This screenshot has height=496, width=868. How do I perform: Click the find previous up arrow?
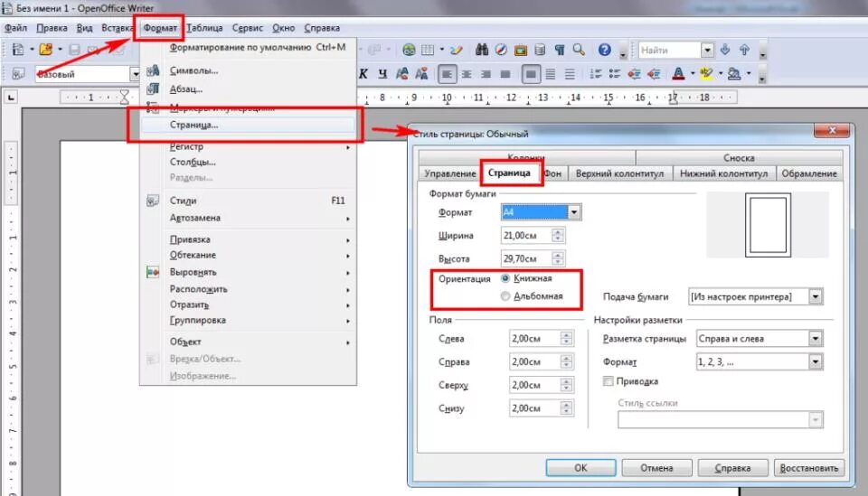tap(744, 50)
